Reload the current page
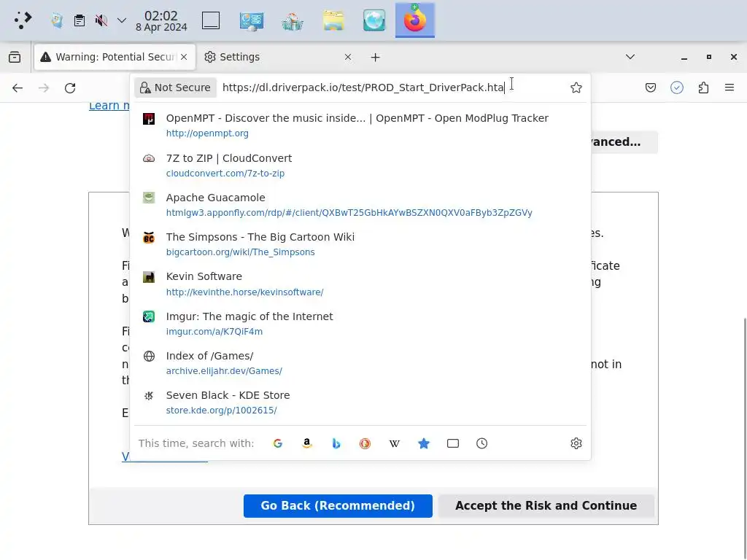 pyautogui.click(x=70, y=88)
